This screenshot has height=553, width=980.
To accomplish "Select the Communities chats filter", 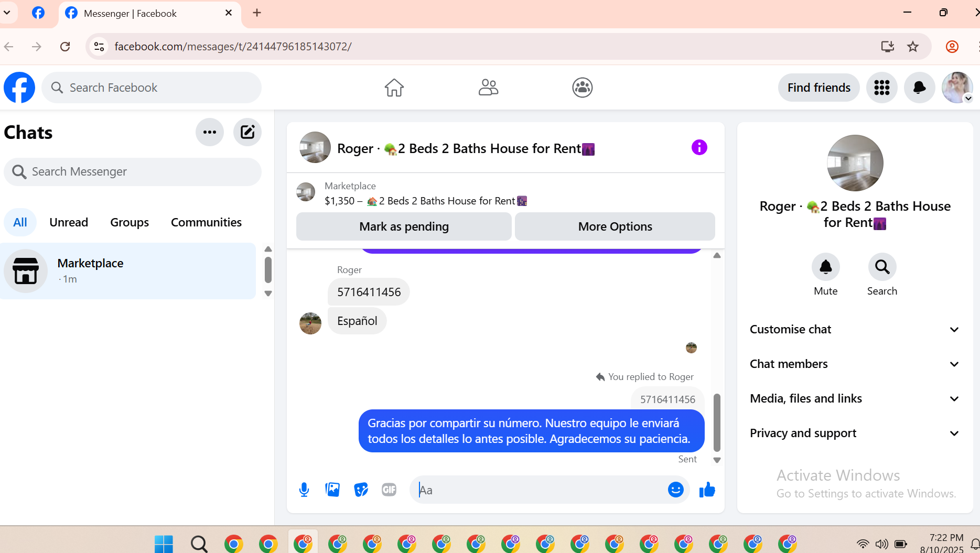I will point(206,222).
